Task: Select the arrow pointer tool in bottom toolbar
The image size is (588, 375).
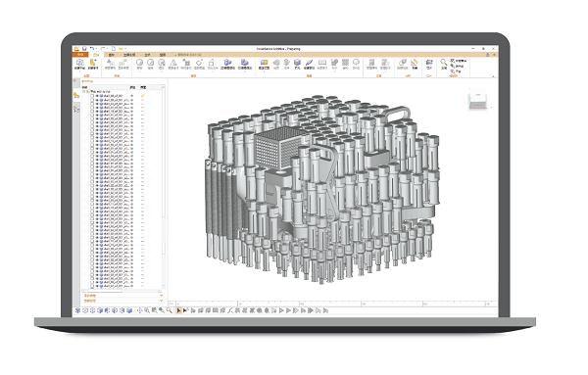Action: pyautogui.click(x=179, y=310)
